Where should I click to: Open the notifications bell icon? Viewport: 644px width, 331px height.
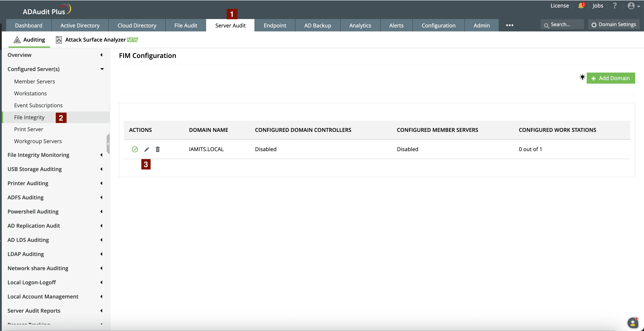tap(581, 6)
